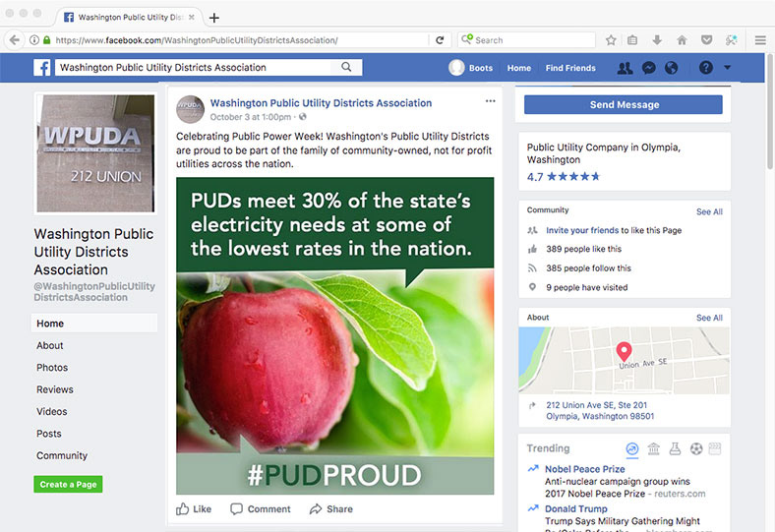Open Reviews in the page sidebar
The width and height of the screenshot is (775, 532).
[x=55, y=389]
